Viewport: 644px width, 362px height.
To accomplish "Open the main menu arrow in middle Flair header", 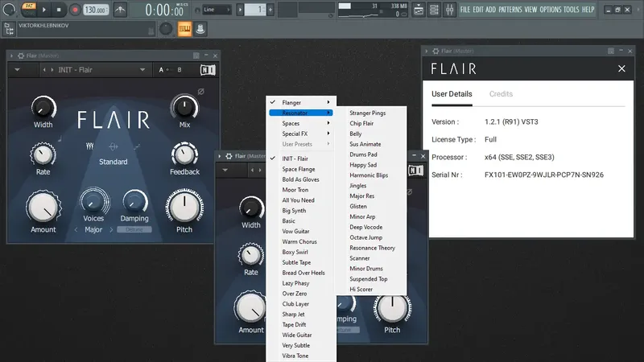I will coord(225,170).
